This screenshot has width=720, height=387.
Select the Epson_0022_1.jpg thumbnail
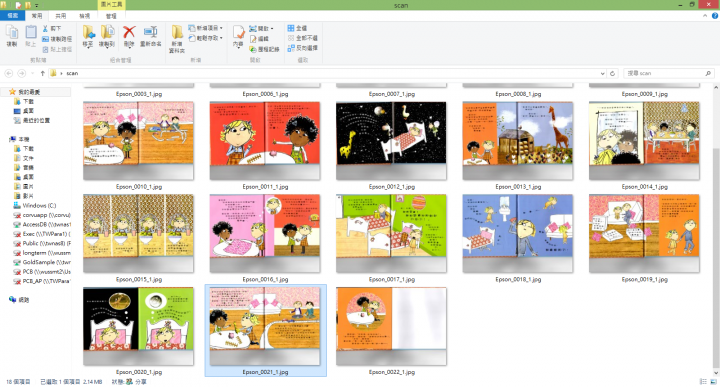(391, 326)
